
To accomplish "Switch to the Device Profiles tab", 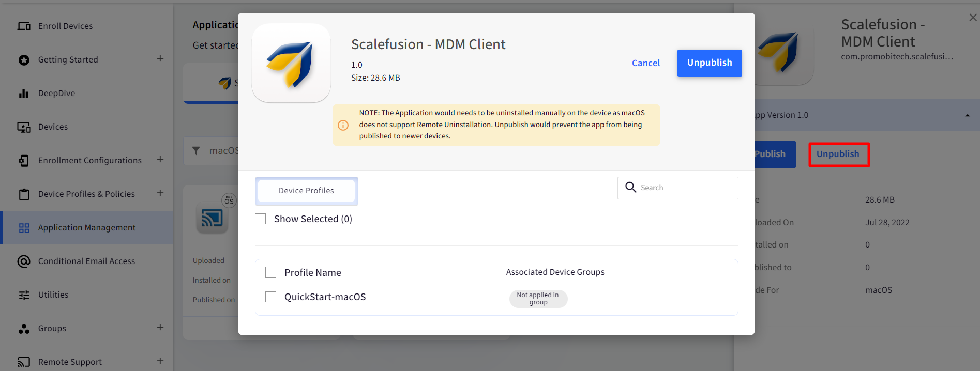I will point(307,191).
